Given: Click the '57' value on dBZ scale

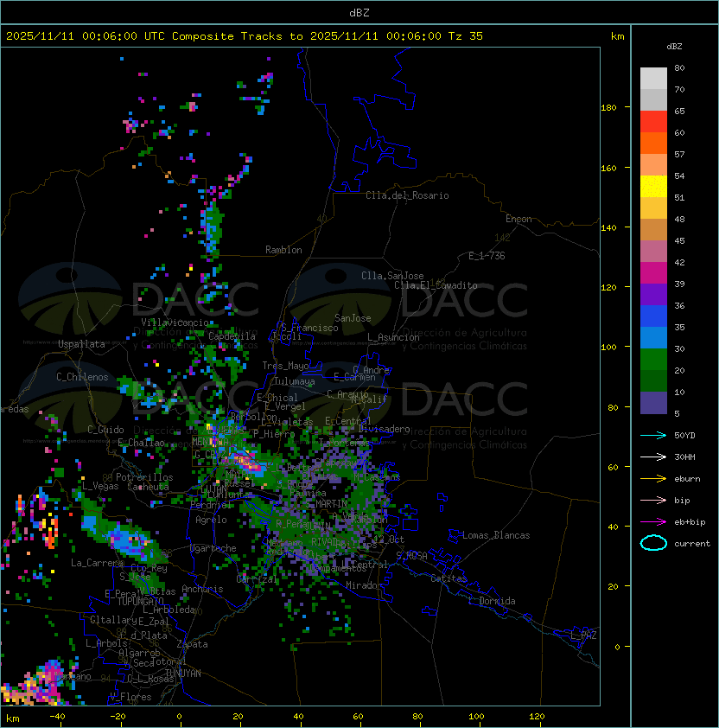Looking at the screenshot, I should click(679, 155).
